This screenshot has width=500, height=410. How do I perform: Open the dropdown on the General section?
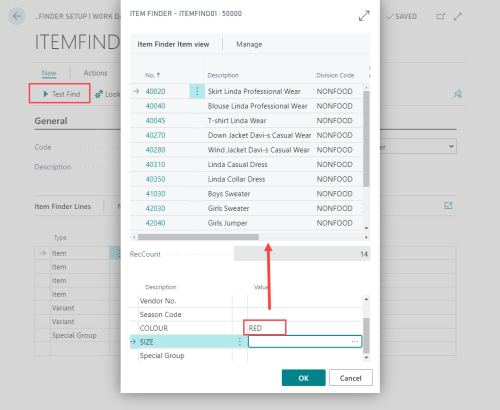pyautogui.click(x=451, y=146)
